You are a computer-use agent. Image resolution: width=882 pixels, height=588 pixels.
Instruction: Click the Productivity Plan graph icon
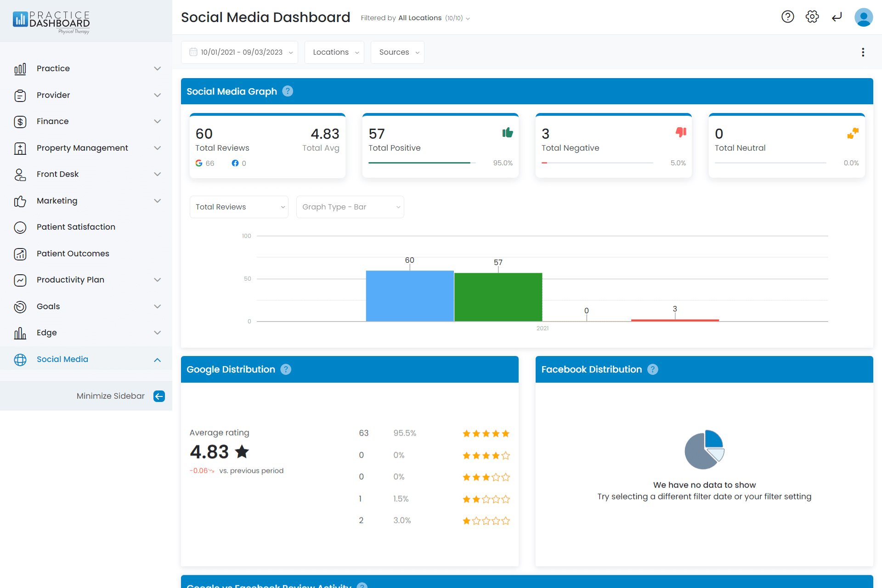(20, 280)
